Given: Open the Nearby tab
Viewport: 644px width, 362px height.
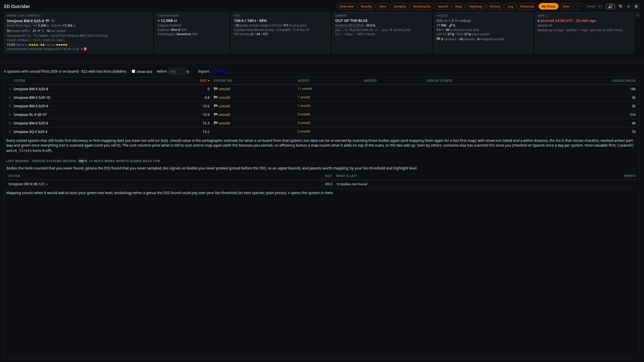Looking at the screenshot, I should (366, 6).
